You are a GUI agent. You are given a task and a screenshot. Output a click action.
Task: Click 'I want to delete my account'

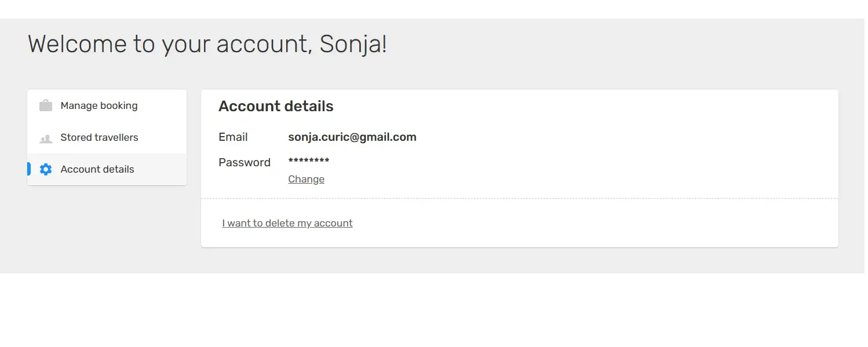287,224
